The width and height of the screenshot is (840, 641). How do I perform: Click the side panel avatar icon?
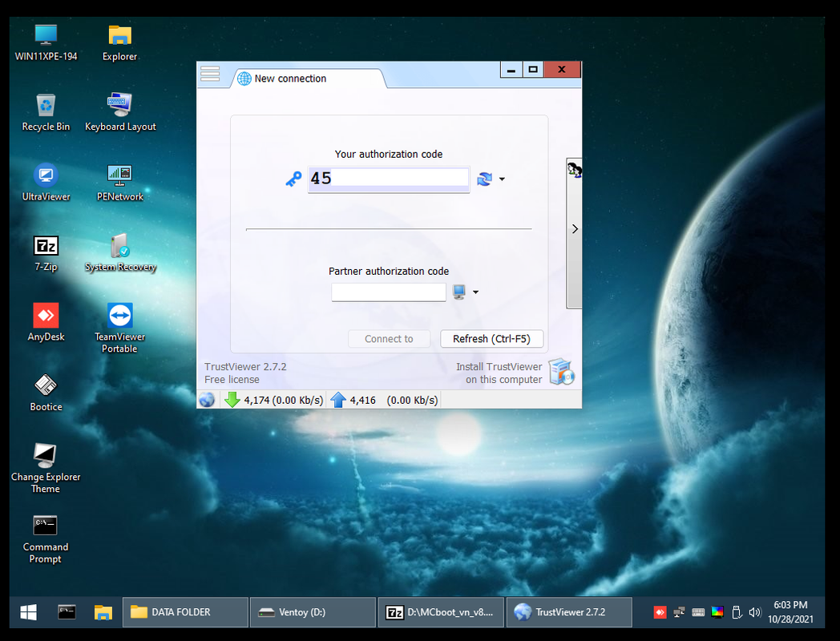tap(574, 170)
